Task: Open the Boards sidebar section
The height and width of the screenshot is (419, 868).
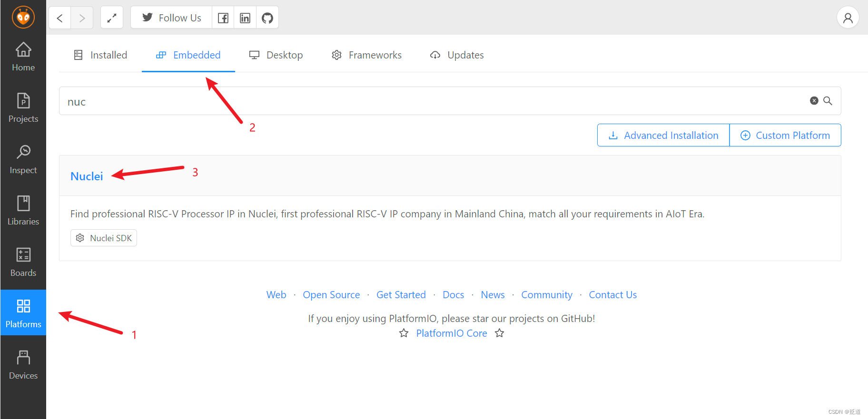Action: 23,262
